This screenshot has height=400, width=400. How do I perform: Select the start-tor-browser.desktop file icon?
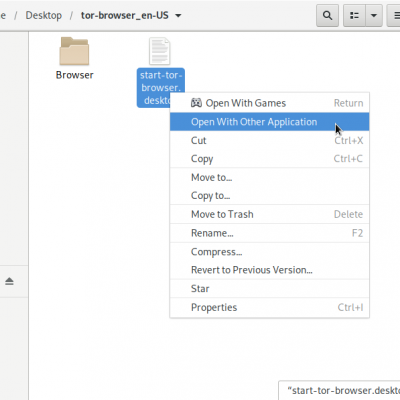[x=160, y=51]
